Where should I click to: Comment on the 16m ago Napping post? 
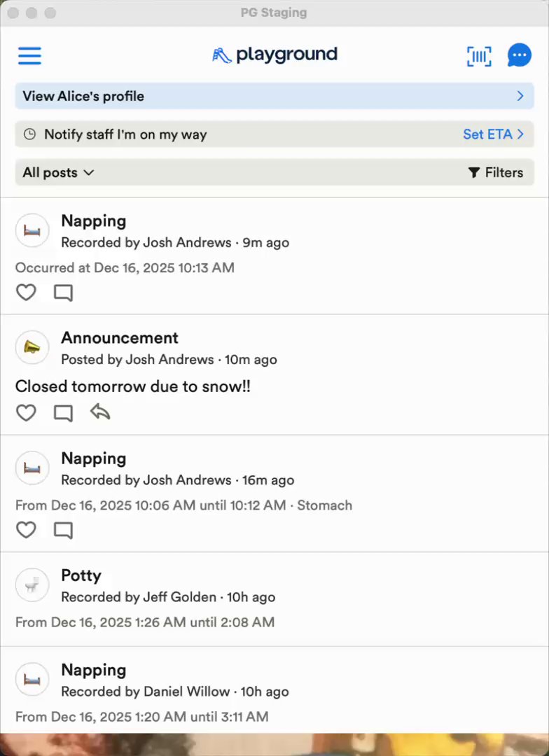(63, 530)
